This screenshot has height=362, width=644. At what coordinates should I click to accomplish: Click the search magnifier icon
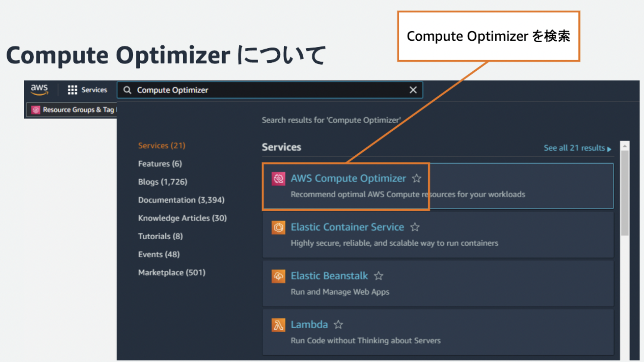coord(127,90)
